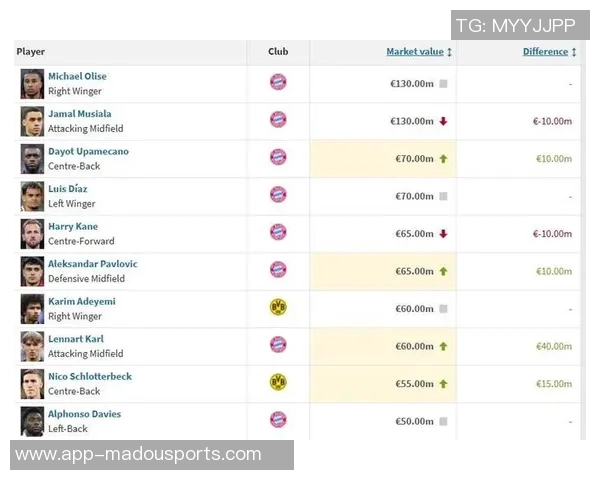600x480 pixels.
Task: Click red down arrow beside Musiala's value
Action: pos(443,121)
